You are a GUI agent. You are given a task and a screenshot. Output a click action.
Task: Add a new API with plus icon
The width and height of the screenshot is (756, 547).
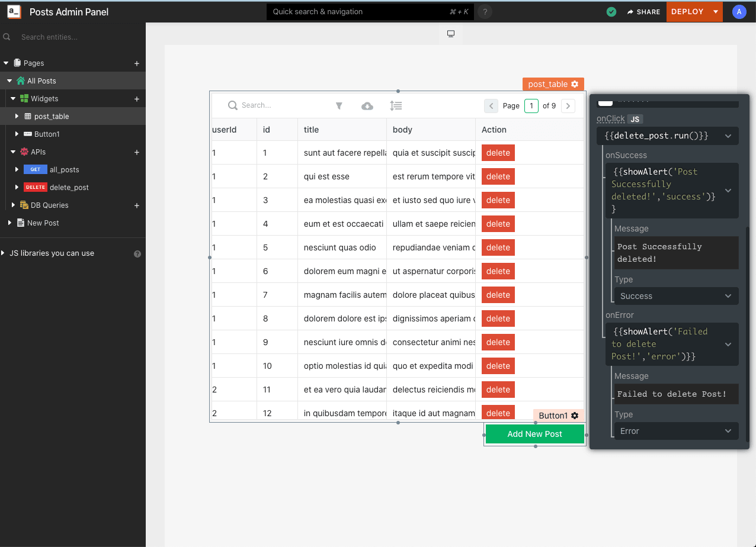pyautogui.click(x=137, y=152)
